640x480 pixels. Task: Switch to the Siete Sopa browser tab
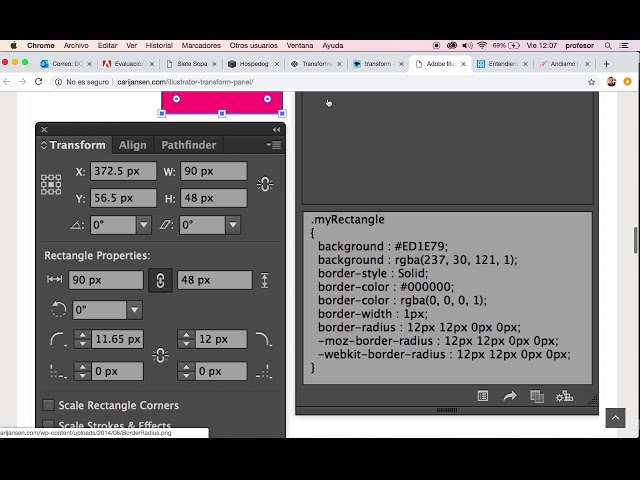(191, 64)
